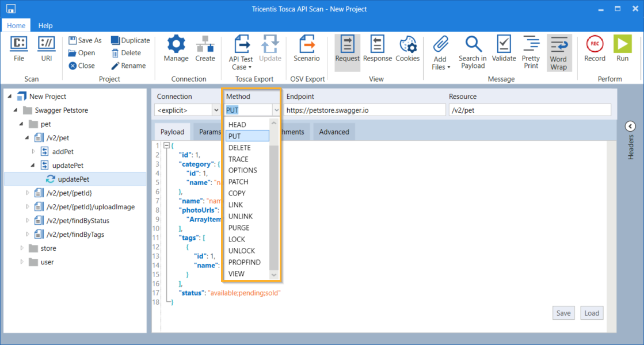This screenshot has height=345, width=644.
Task: Start recording with the Record icon
Action: point(595,49)
